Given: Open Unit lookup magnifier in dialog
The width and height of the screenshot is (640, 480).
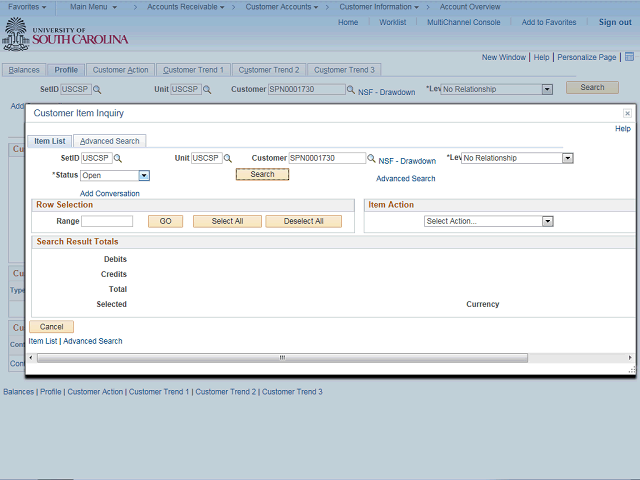Looking at the screenshot, I should pos(228,158).
